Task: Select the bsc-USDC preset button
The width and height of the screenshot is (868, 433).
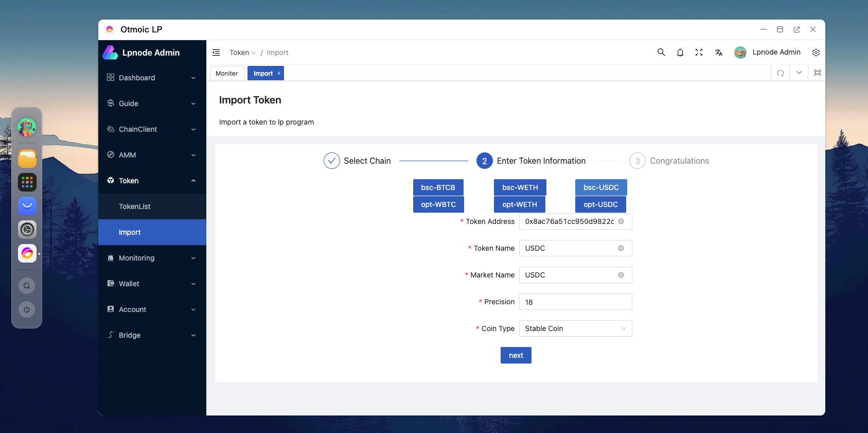Action: point(601,187)
